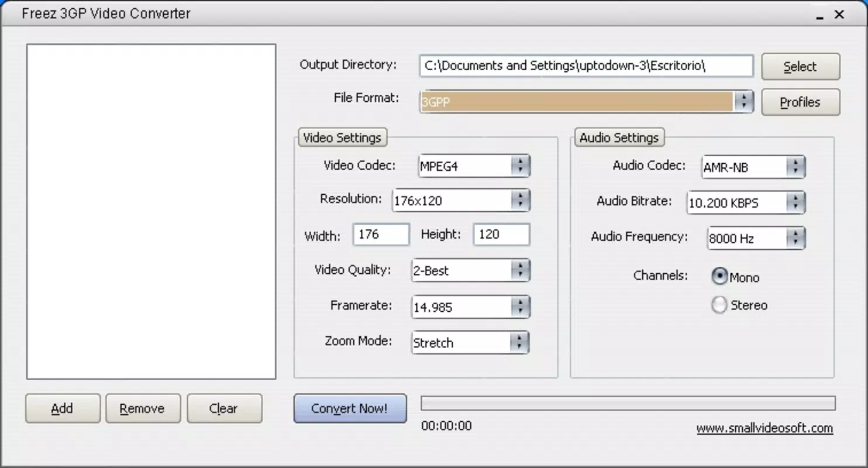Click the Remove button
This screenshot has height=468, width=868.
143,408
